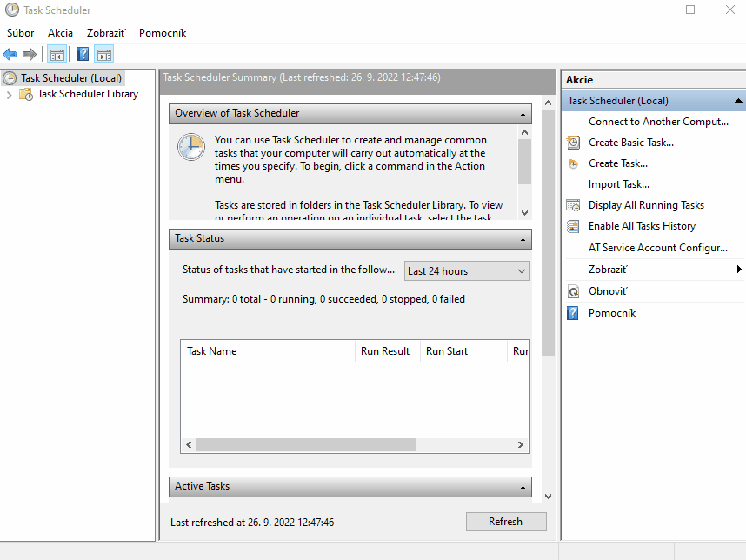Image resolution: width=746 pixels, height=560 pixels.
Task: Go forward with the right arrow toolbar icon
Action: pyautogui.click(x=30, y=54)
